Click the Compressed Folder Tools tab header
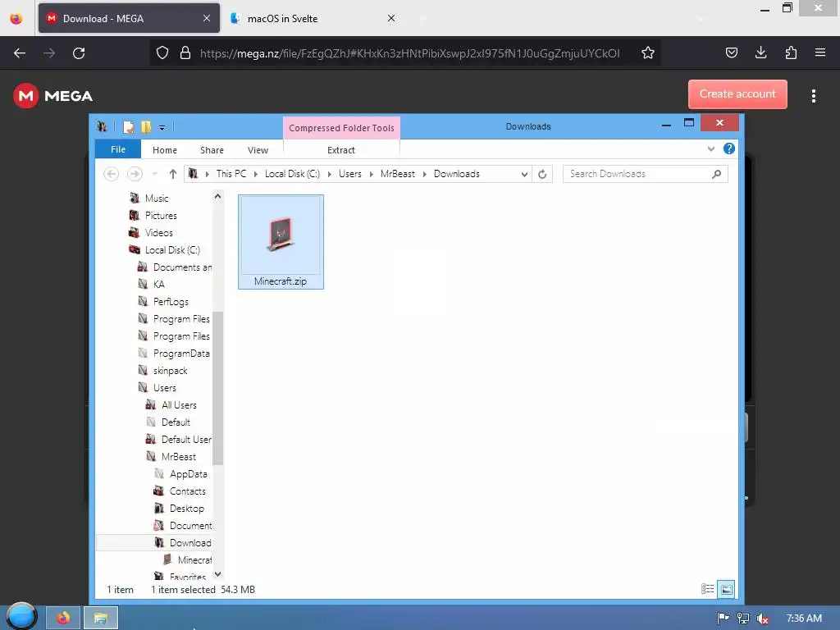840x630 pixels. click(x=341, y=127)
